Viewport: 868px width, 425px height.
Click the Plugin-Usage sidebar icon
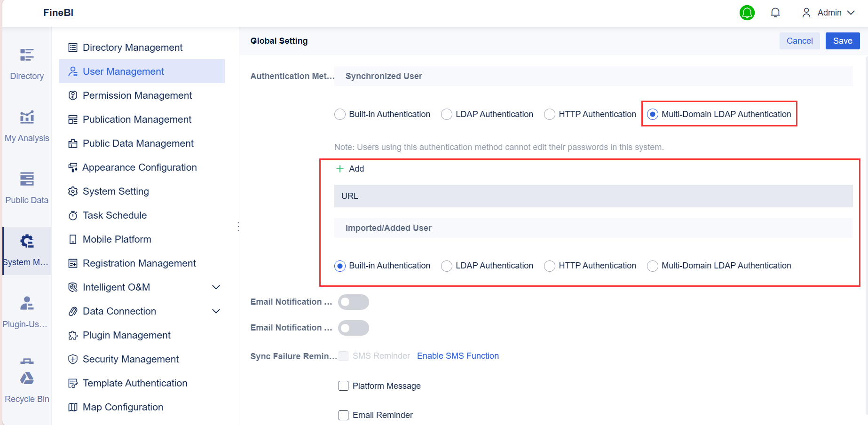[26, 303]
